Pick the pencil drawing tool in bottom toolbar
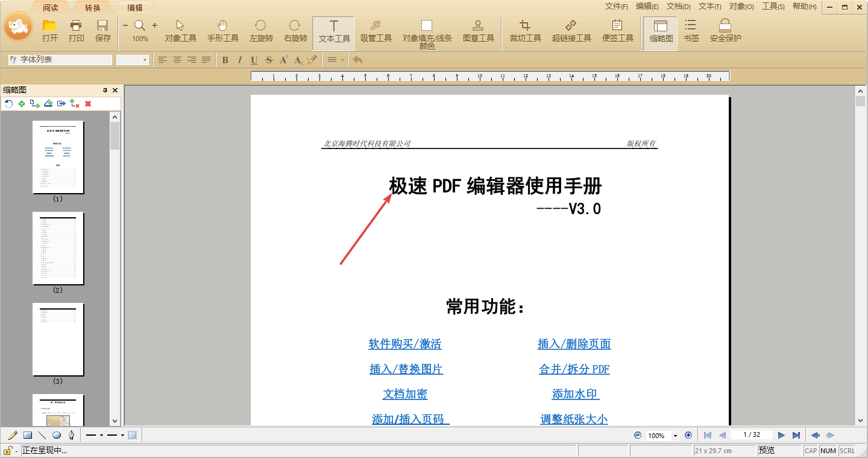Screen dimensions: 868x458 (x=13, y=435)
